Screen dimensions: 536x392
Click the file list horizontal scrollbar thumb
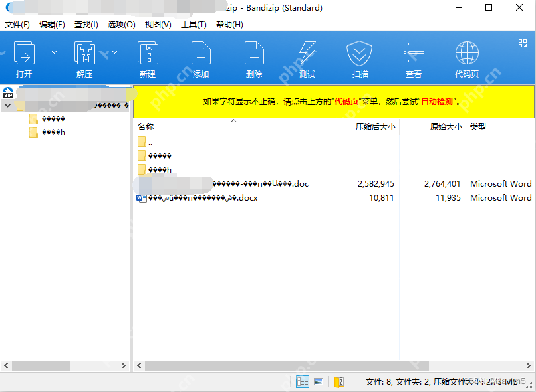[x=287, y=365]
